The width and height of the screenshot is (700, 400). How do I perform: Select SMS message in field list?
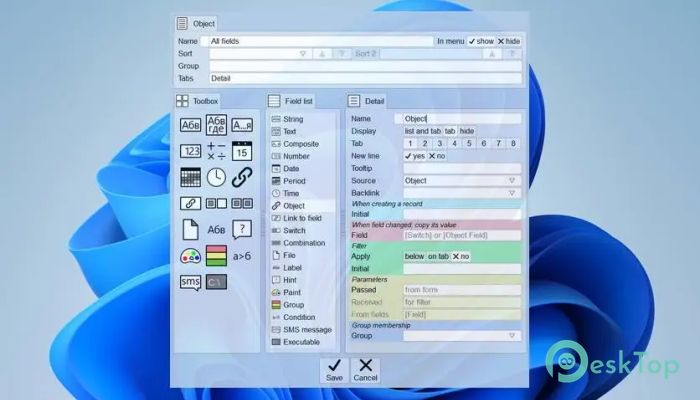302,329
